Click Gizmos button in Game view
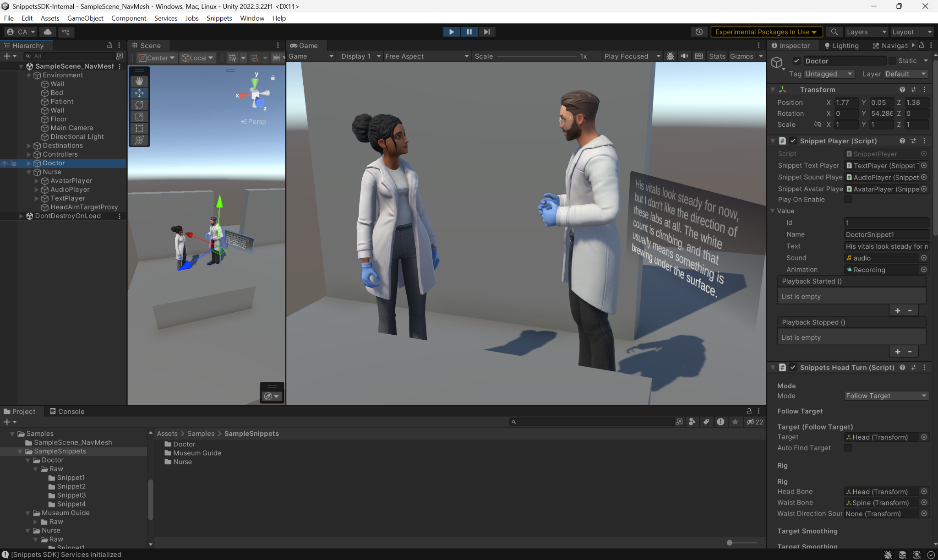 [742, 56]
